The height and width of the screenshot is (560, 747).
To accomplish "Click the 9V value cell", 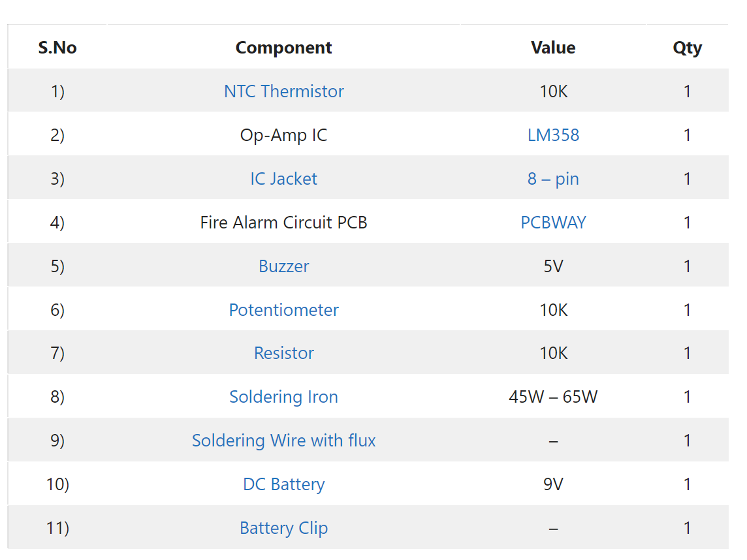I will click(x=553, y=484).
